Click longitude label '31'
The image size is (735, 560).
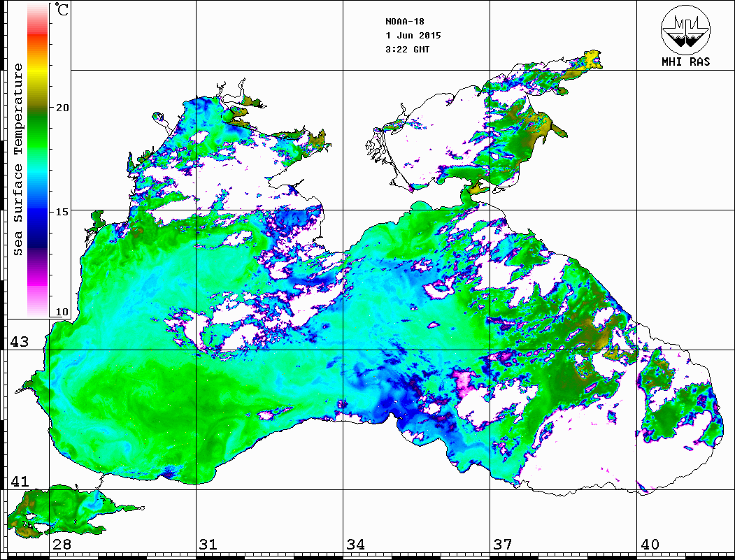point(208,544)
